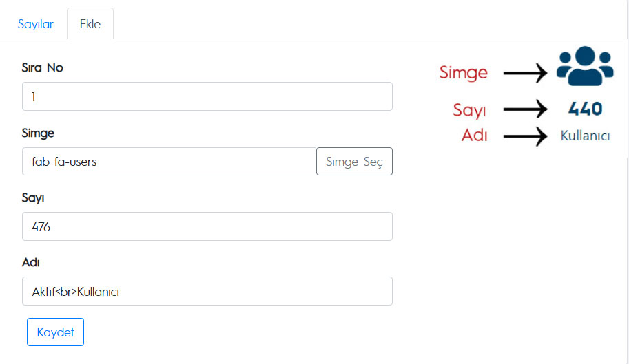Click the arrow next to red Adı label

[525, 136]
